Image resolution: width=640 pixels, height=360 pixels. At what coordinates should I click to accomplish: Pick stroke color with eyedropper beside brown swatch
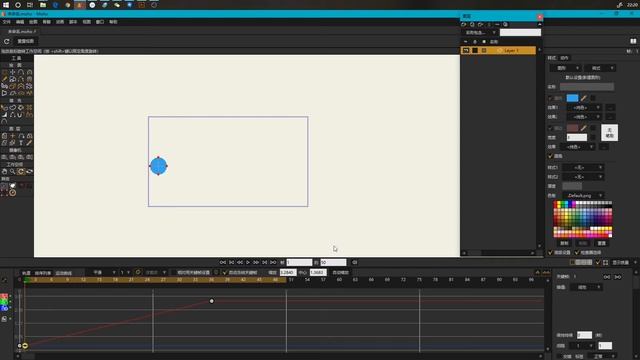pyautogui.click(x=584, y=128)
